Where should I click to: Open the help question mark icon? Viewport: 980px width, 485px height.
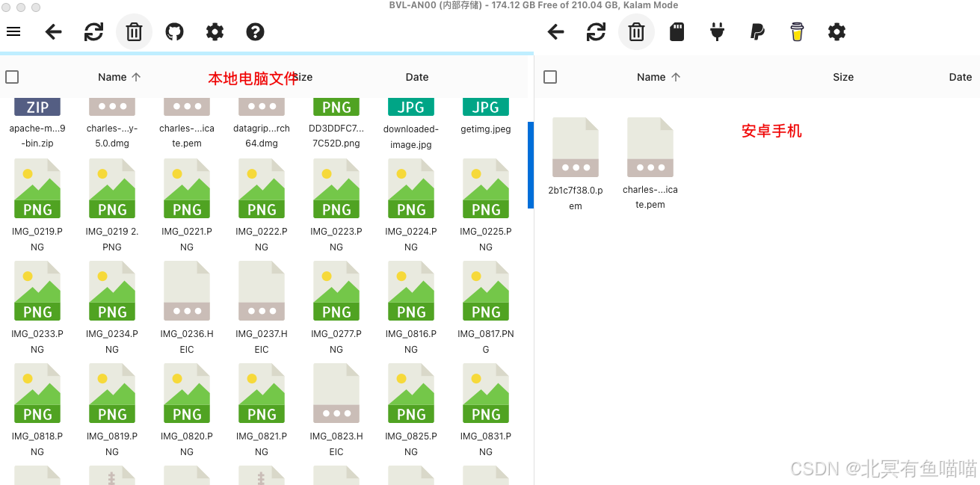pos(255,31)
